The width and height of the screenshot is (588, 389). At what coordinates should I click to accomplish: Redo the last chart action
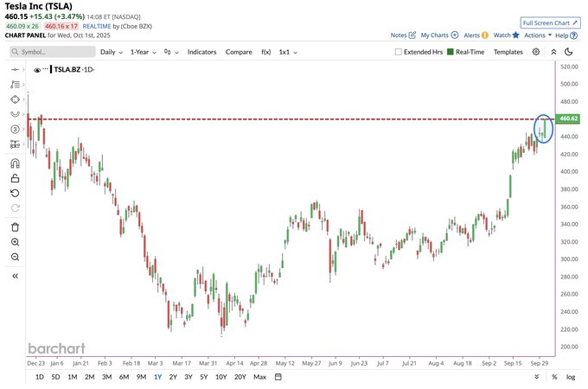pyautogui.click(x=15, y=208)
